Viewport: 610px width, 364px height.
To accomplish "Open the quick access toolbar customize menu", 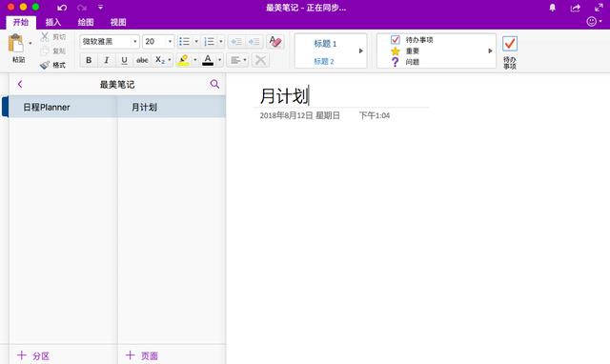I will click(100, 8).
